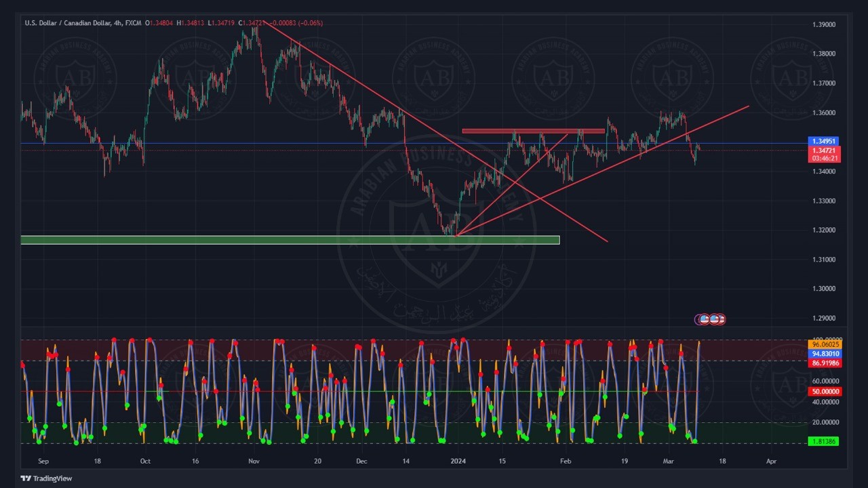Open the leftmost US flag economic event
Screen dimensions: 868x488
705,319
